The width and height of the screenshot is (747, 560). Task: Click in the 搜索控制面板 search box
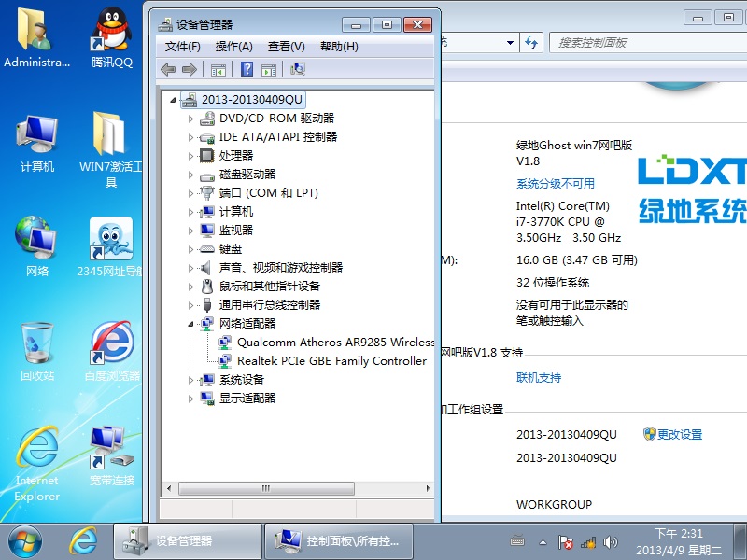pyautogui.click(x=648, y=43)
